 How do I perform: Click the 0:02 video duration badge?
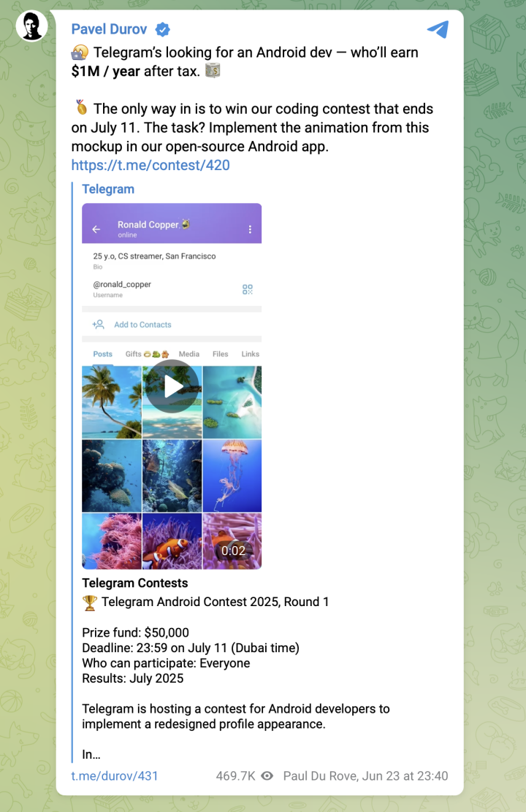(x=233, y=551)
